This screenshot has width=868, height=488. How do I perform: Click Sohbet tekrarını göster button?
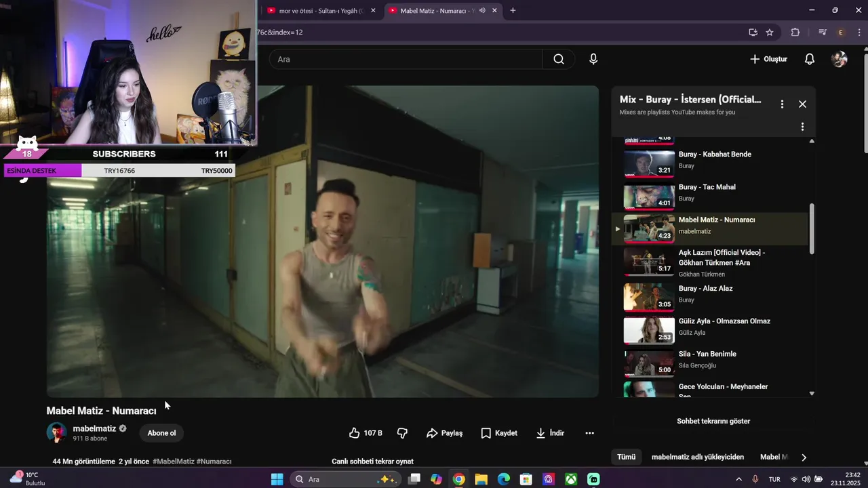click(713, 421)
